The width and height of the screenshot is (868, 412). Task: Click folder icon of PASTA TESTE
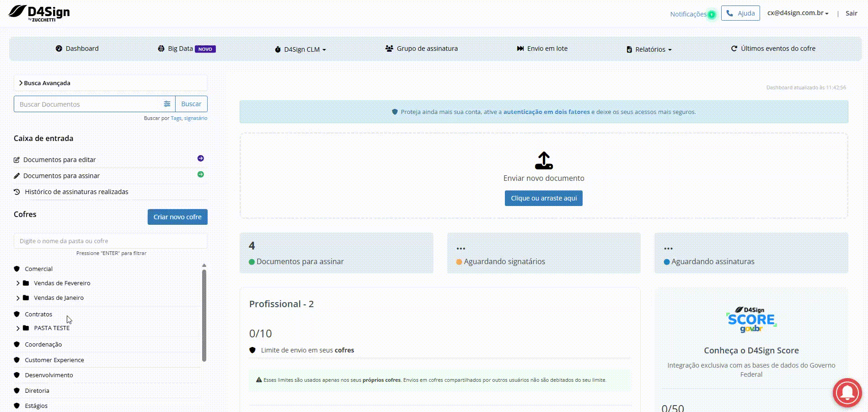click(26, 328)
